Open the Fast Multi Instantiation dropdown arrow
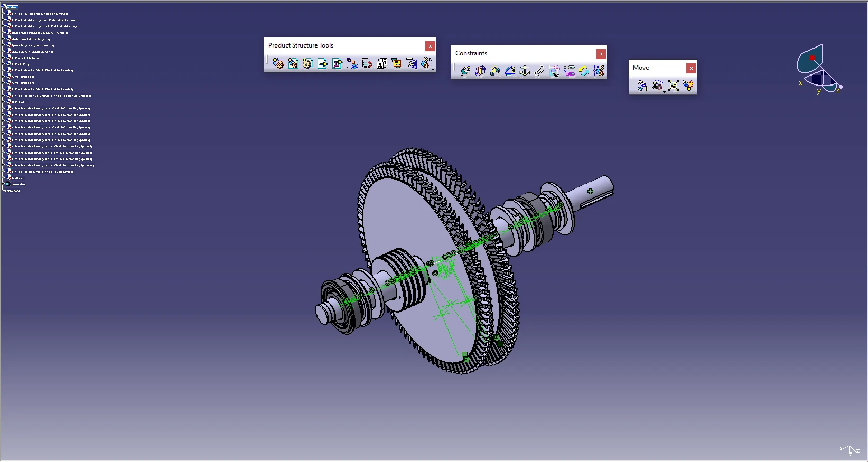 click(x=433, y=69)
